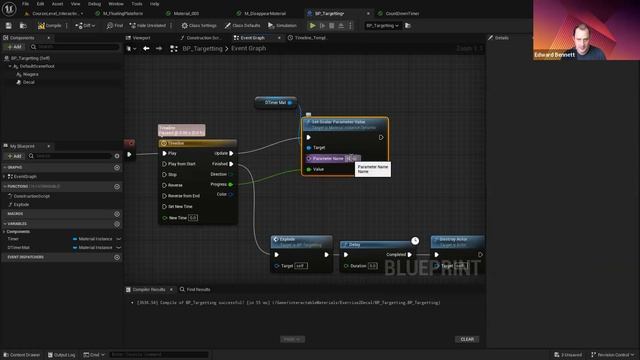Save the blueprint using the save icon
Viewport: 640px width, 360px height.
pyautogui.click(x=9, y=26)
